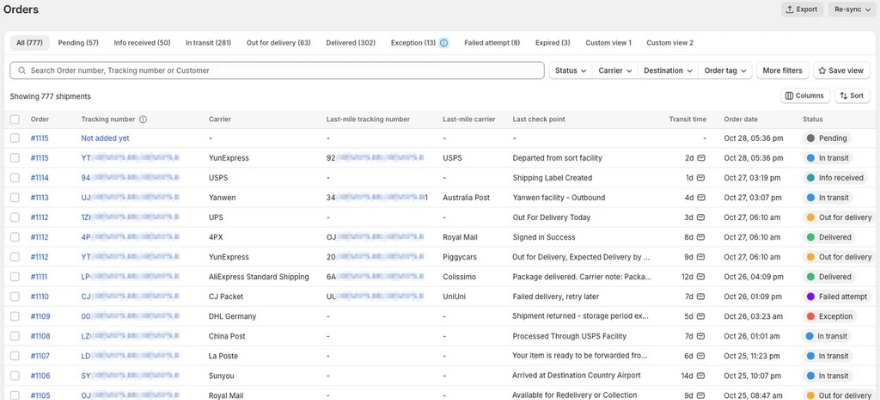Viewport: 880px width, 400px height.
Task: Open Custom view 2 tab
Action: click(670, 43)
